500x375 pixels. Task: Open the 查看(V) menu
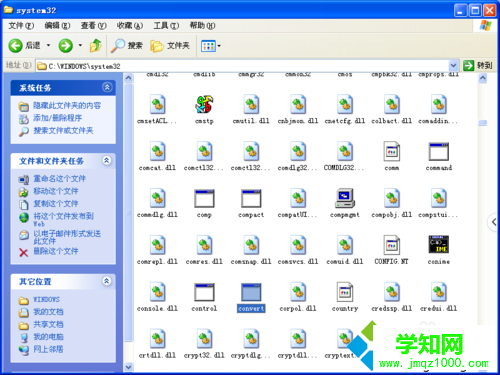coord(94,26)
